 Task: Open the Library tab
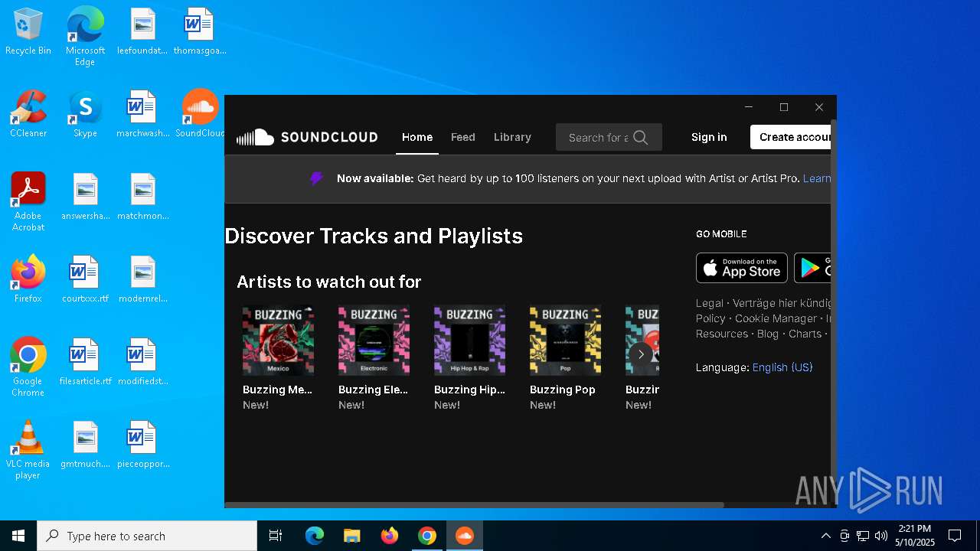[x=512, y=137]
